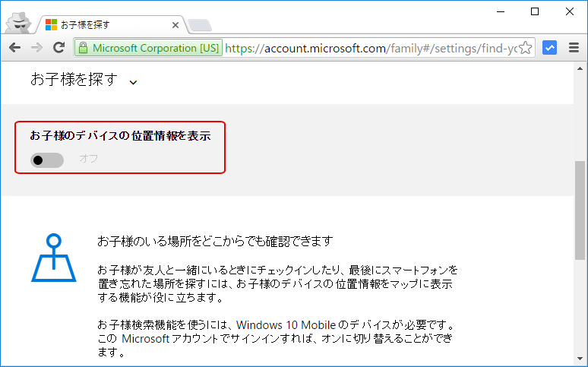
Task: Click the browser forward arrow
Action: click(x=36, y=48)
